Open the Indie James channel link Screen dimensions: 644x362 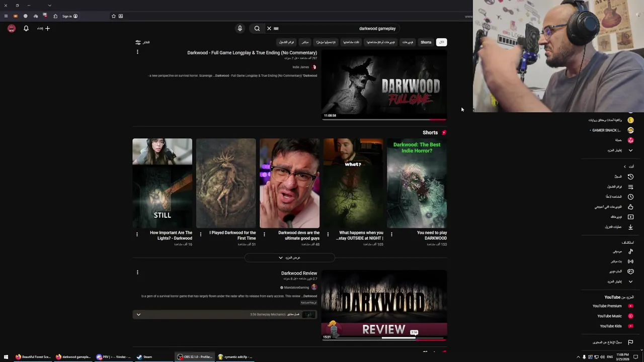(x=301, y=67)
